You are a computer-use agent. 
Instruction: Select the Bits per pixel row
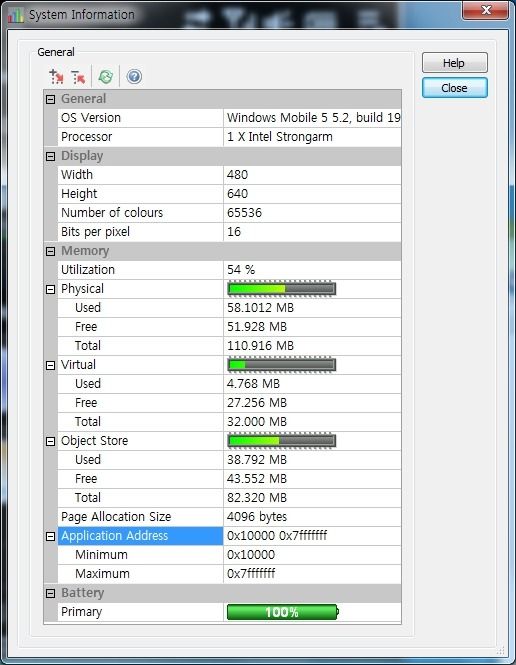point(229,232)
